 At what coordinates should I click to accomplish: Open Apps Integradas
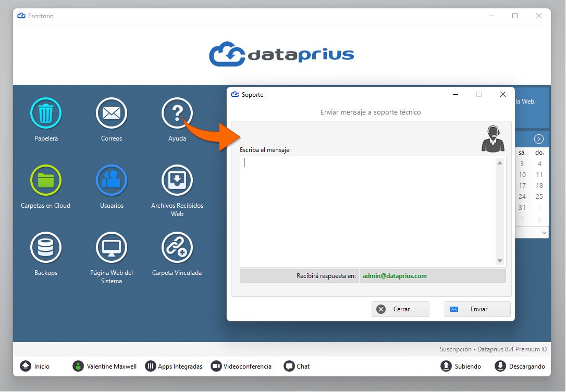[x=174, y=366]
